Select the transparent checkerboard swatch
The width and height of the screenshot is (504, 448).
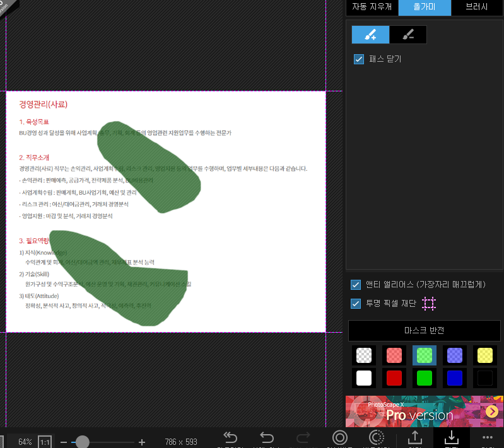tap(364, 355)
